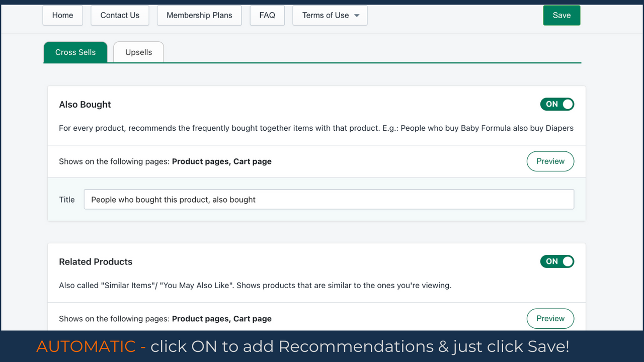Toggle the Also Bought ON switch

click(557, 104)
